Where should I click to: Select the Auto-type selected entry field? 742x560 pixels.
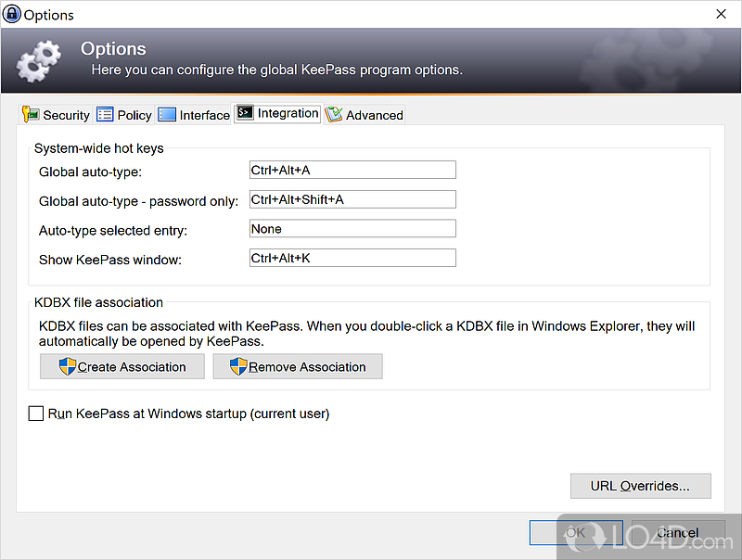[x=352, y=228]
